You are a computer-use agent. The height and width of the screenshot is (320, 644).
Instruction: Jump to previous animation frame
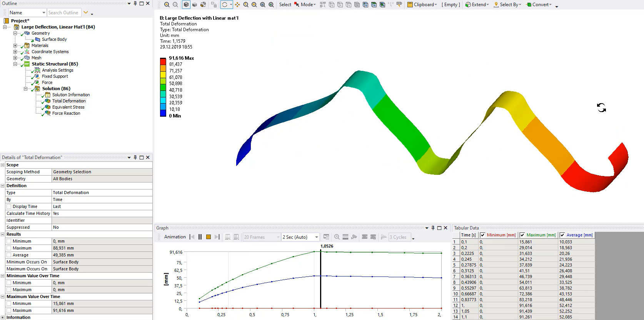pos(192,237)
